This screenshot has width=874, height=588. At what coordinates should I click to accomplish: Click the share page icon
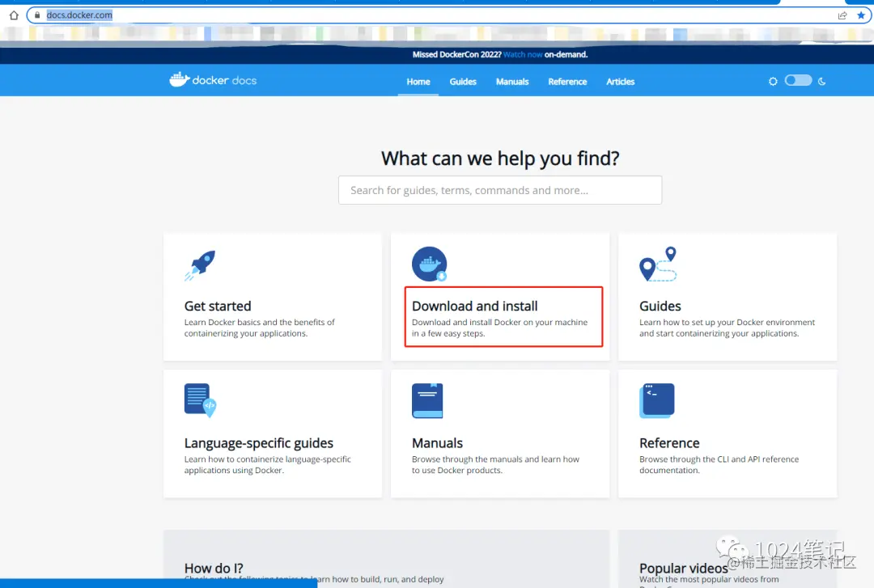pos(842,15)
